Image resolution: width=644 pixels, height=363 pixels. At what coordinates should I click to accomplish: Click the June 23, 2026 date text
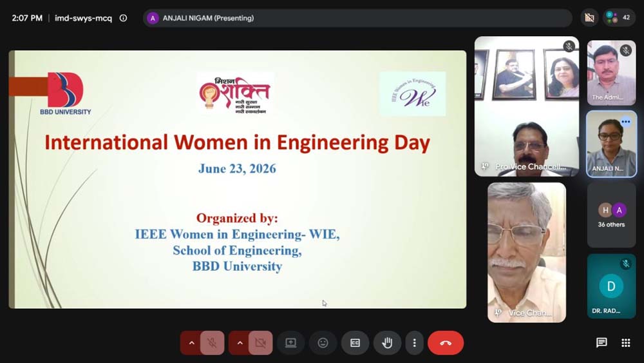click(x=237, y=168)
